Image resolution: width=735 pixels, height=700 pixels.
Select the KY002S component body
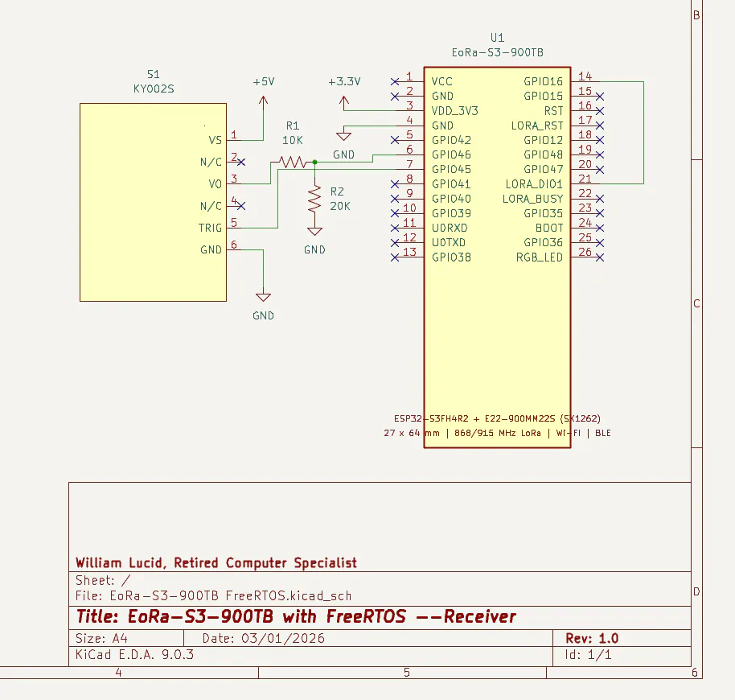(x=154, y=202)
